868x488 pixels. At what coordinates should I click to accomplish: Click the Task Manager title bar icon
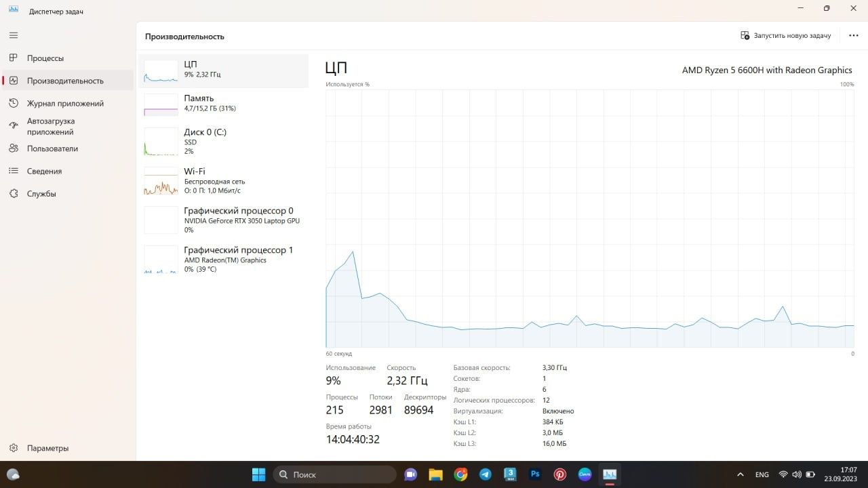coord(14,9)
